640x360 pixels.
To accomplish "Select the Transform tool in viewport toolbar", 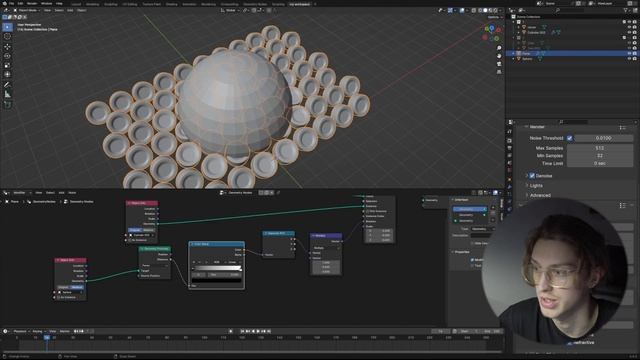I will pos(7,75).
